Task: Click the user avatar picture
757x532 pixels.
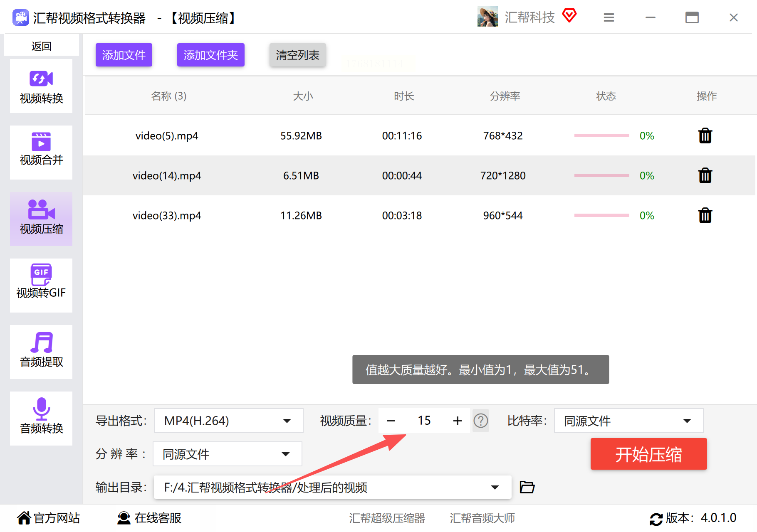Action: 487,17
